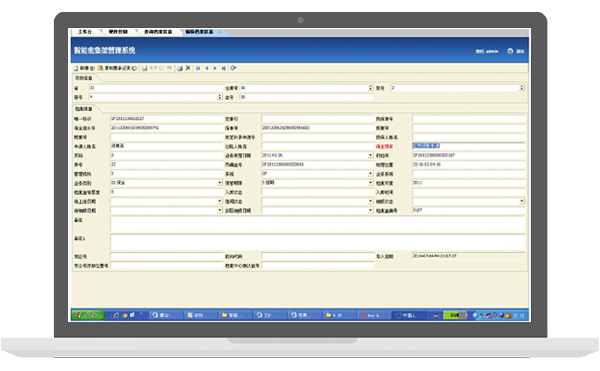Click the 管理机构 input field
The height and width of the screenshot is (371, 600).
tap(166, 174)
